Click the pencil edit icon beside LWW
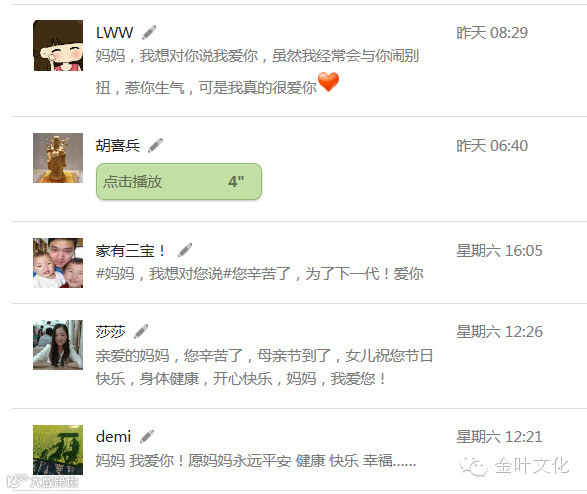This screenshot has width=587, height=494. point(149,33)
